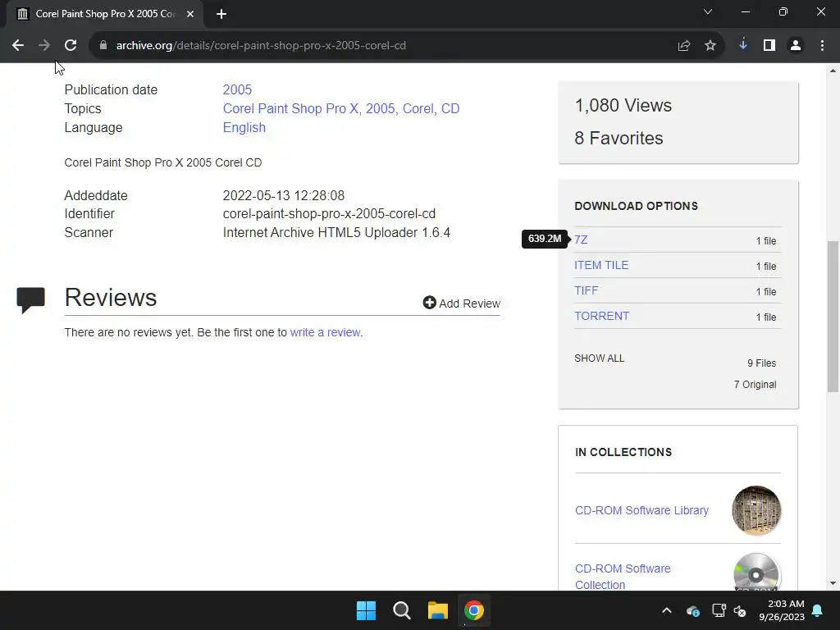Open Chrome profile menu

795,46
